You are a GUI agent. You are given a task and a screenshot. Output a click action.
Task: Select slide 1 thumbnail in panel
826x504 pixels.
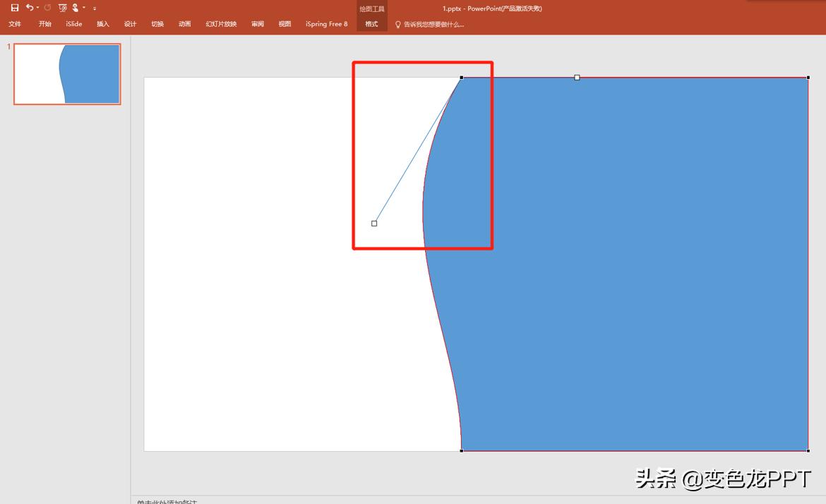pos(67,73)
